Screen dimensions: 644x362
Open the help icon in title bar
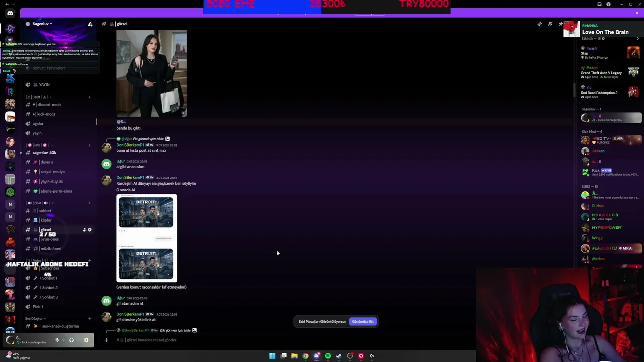608,4
